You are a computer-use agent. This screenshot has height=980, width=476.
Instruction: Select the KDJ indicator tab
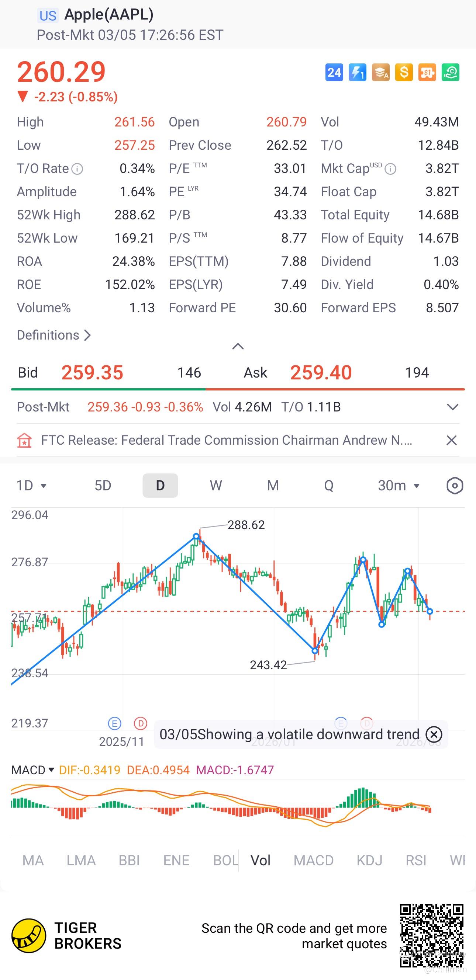pyautogui.click(x=369, y=861)
